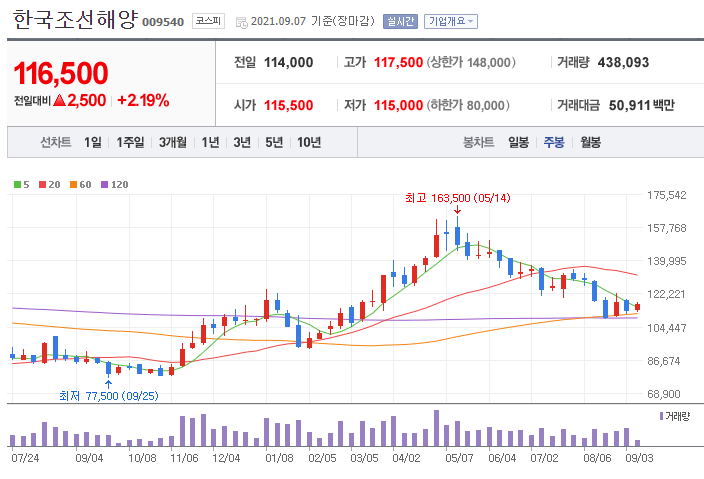Click the 상한가 148,000 text
The width and height of the screenshot is (704, 479).
pyautogui.click(x=471, y=62)
